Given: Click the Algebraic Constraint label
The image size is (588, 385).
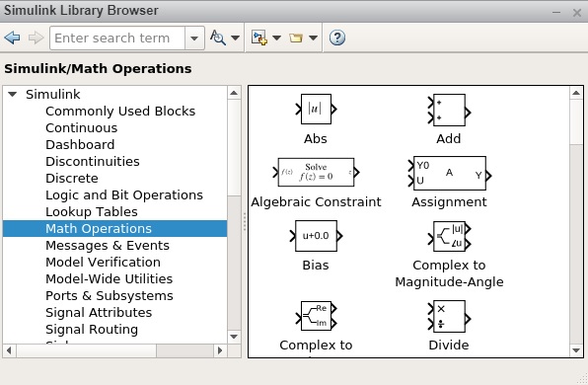Looking at the screenshot, I should pos(316,202).
